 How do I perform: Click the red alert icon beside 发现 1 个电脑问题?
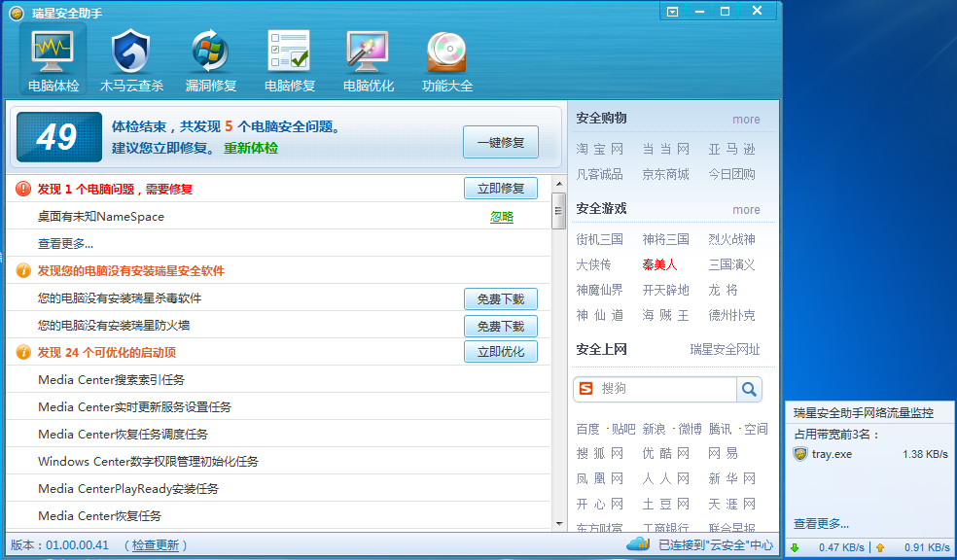click(x=23, y=189)
